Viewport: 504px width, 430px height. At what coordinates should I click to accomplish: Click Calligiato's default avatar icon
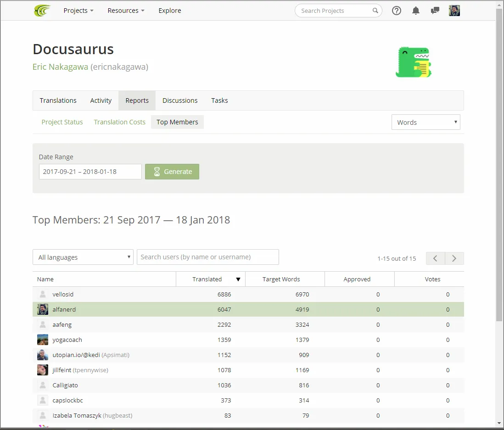(x=42, y=385)
